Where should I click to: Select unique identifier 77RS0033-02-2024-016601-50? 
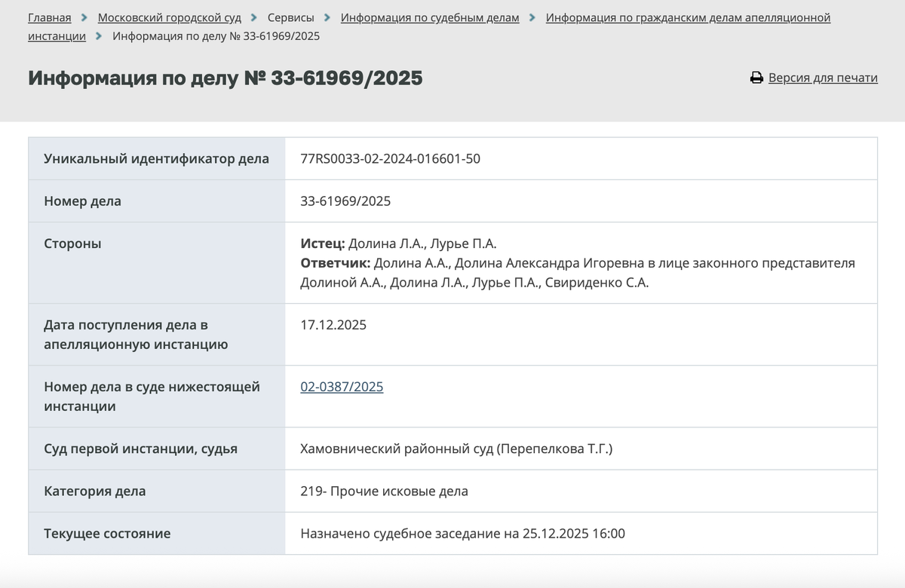click(x=391, y=158)
